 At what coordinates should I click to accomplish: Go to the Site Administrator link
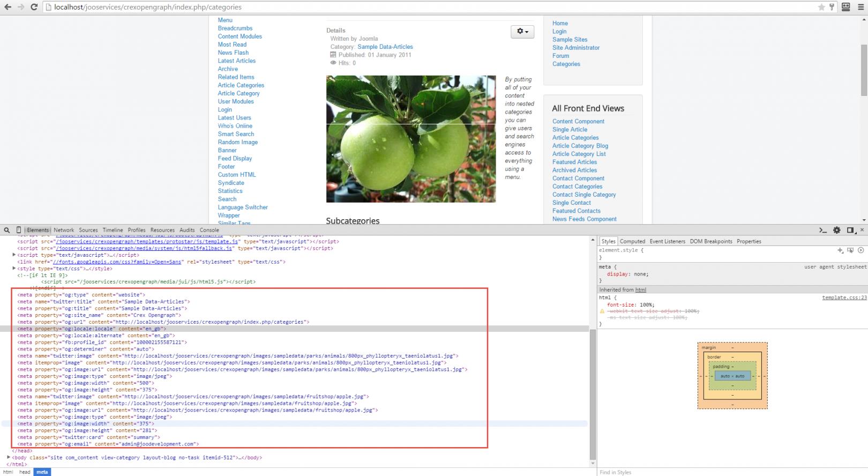pos(576,48)
